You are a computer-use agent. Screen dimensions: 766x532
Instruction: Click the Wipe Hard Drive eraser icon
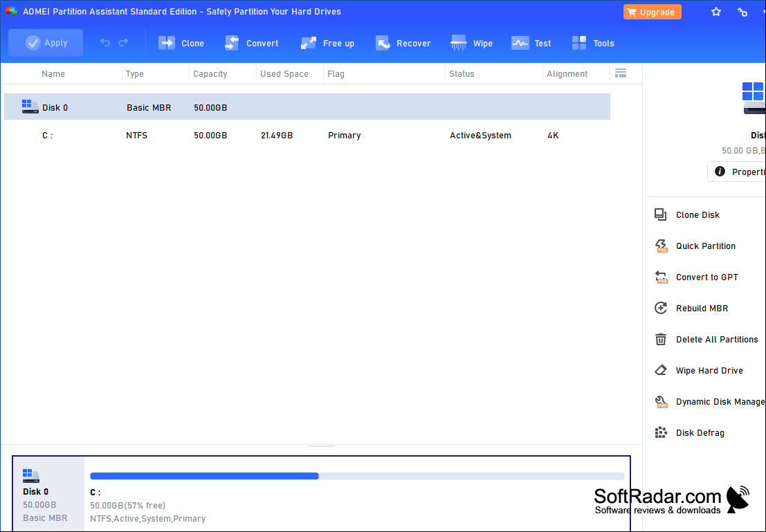[x=661, y=370]
